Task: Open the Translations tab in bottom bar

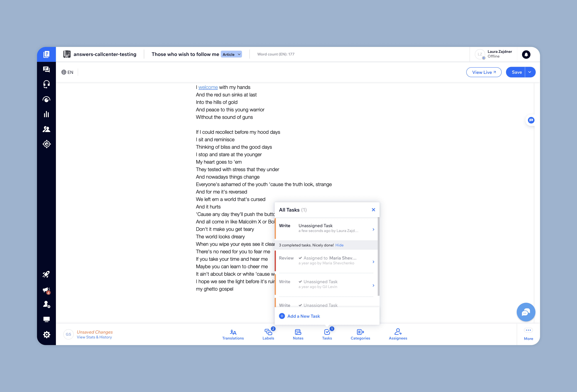Action: 233,334
